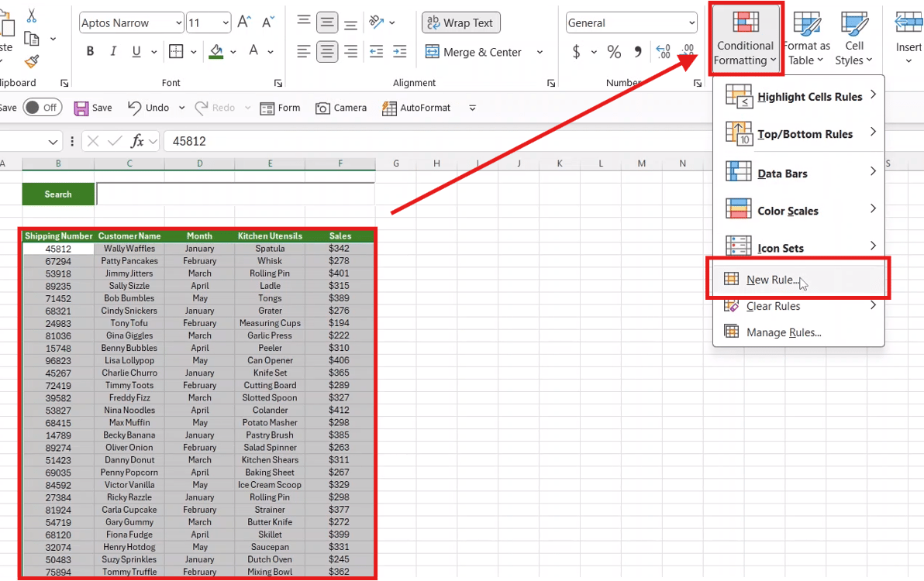
Task: Apply Percent Style format
Action: point(614,52)
